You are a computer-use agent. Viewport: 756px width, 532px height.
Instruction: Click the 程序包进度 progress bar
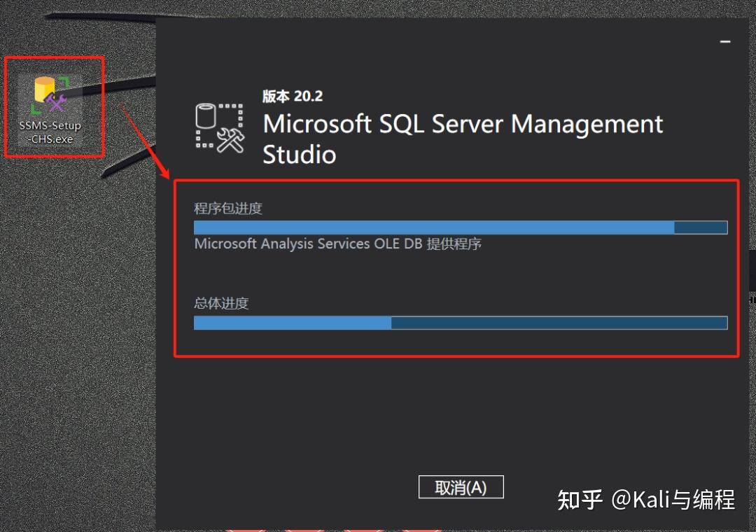pyautogui.click(x=461, y=227)
